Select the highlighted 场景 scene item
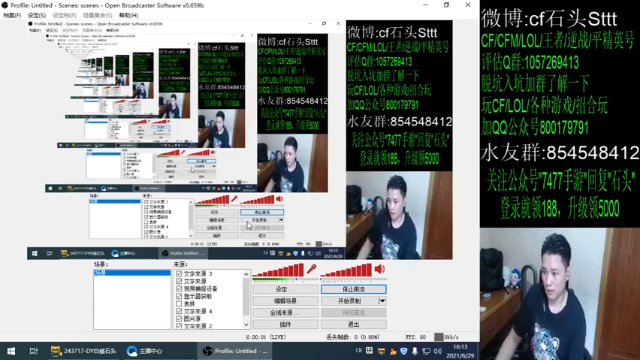The height and width of the screenshot is (360, 640). (132, 272)
